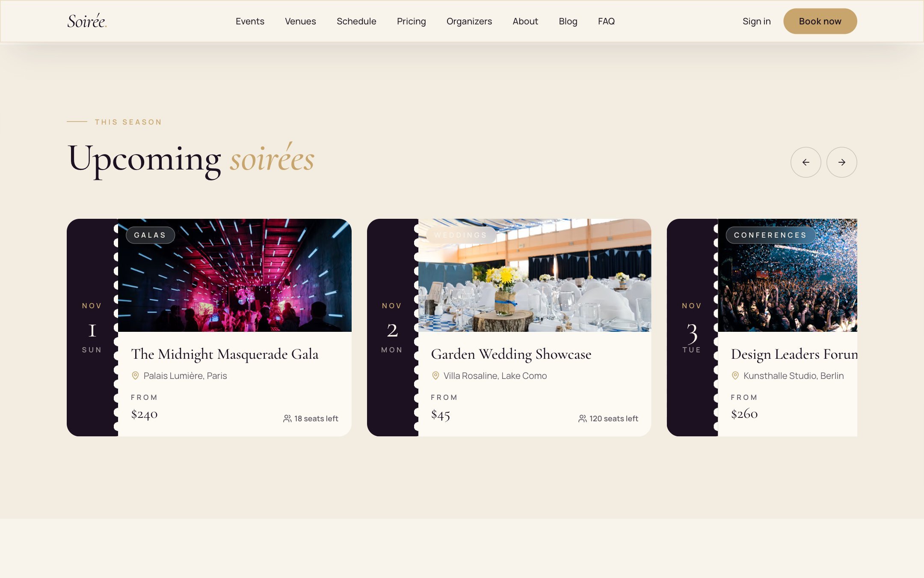Visit the About page
Screen dimensions: 924x578
[x=525, y=21]
